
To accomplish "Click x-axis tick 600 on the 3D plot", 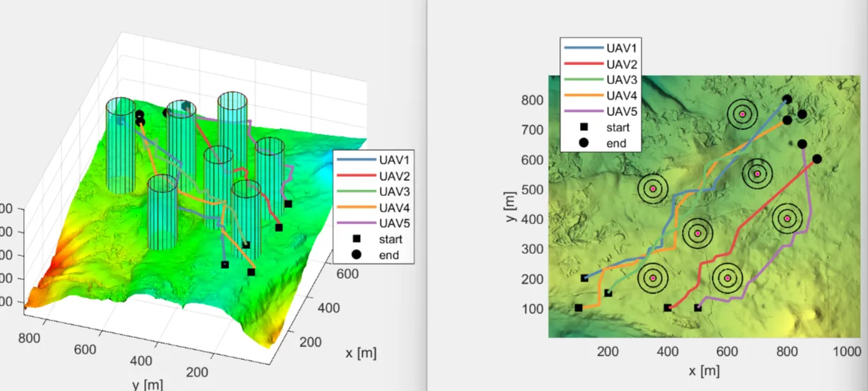I will click(x=349, y=273).
